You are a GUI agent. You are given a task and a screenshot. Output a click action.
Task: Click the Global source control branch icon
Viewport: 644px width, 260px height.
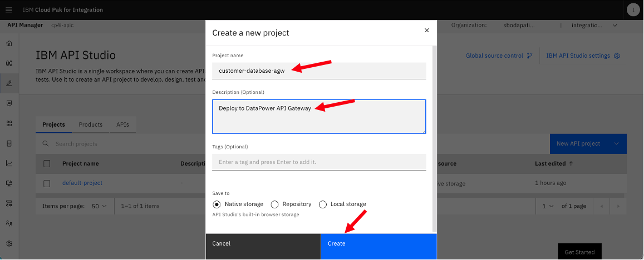coord(530,56)
